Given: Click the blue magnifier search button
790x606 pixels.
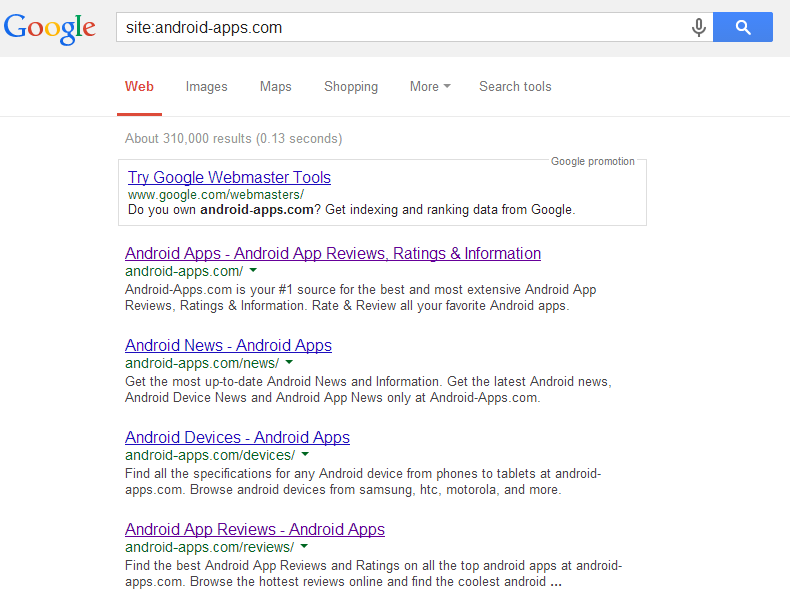Looking at the screenshot, I should click(x=743, y=27).
